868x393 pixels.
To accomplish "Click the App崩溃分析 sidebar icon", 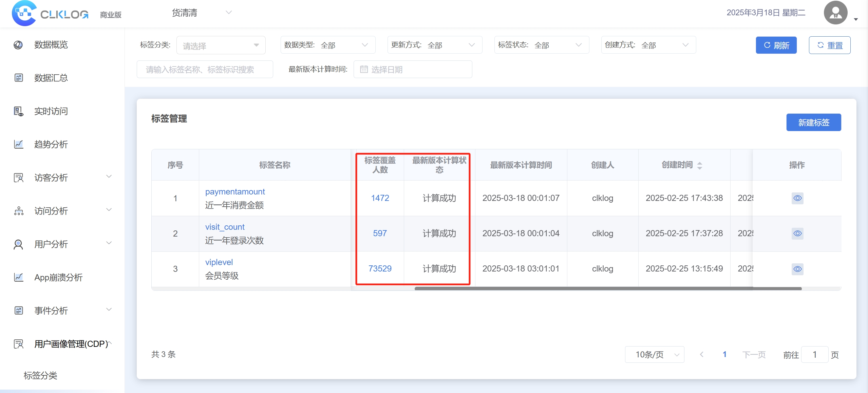I will [18, 278].
